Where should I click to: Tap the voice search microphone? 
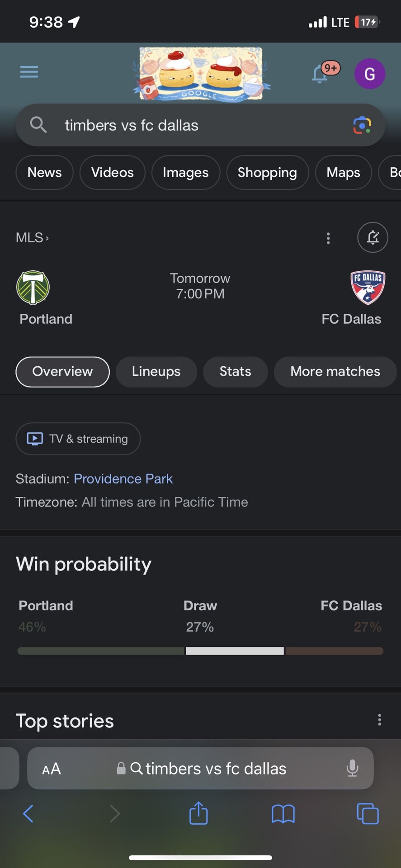click(352, 768)
